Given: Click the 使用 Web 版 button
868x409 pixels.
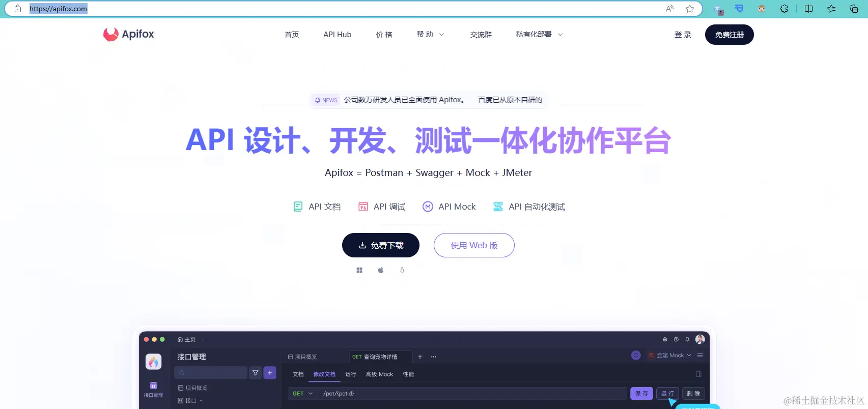Looking at the screenshot, I should (x=474, y=245).
